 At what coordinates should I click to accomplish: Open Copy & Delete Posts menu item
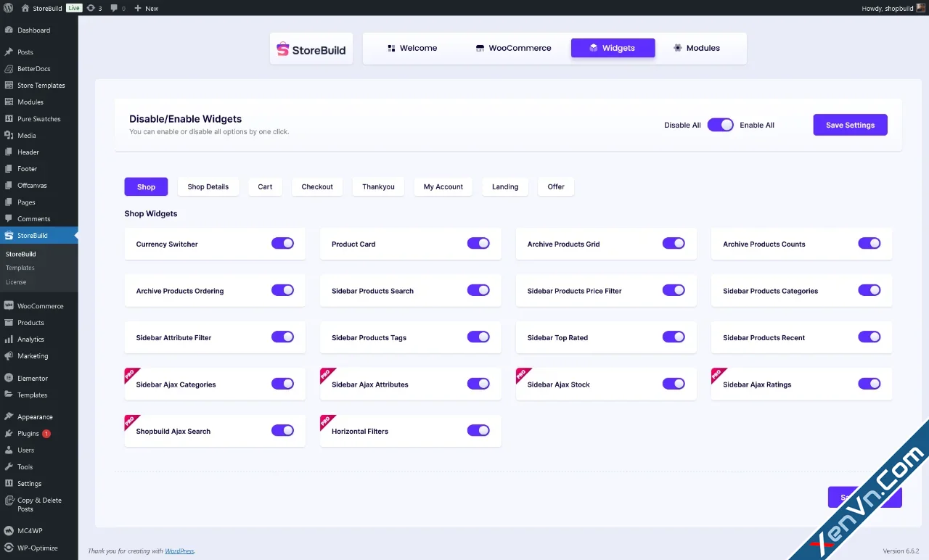pyautogui.click(x=39, y=505)
